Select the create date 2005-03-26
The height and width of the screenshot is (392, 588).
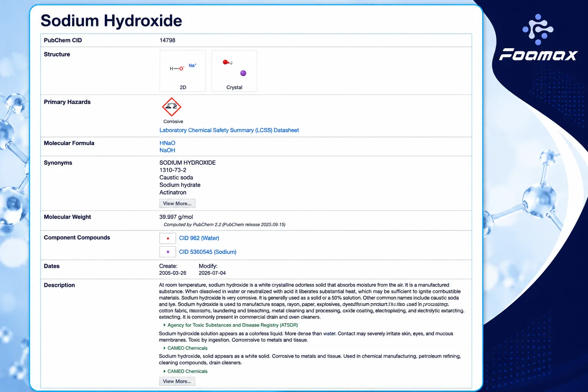[173, 273]
